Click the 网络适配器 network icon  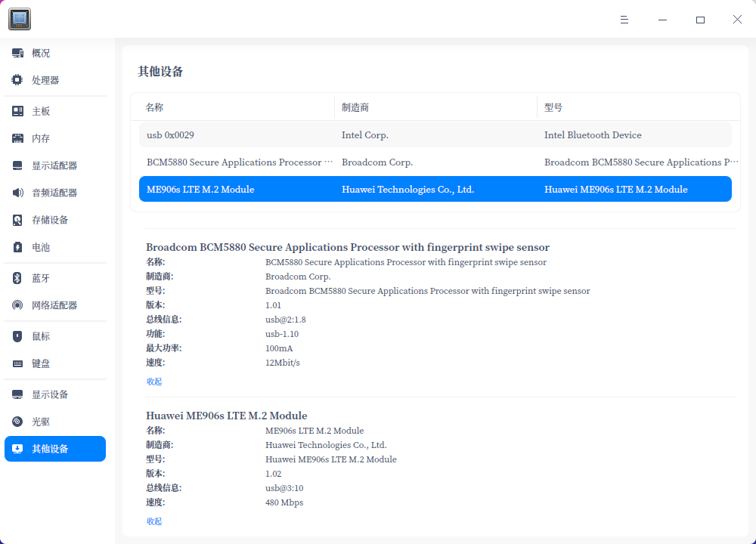point(17,305)
